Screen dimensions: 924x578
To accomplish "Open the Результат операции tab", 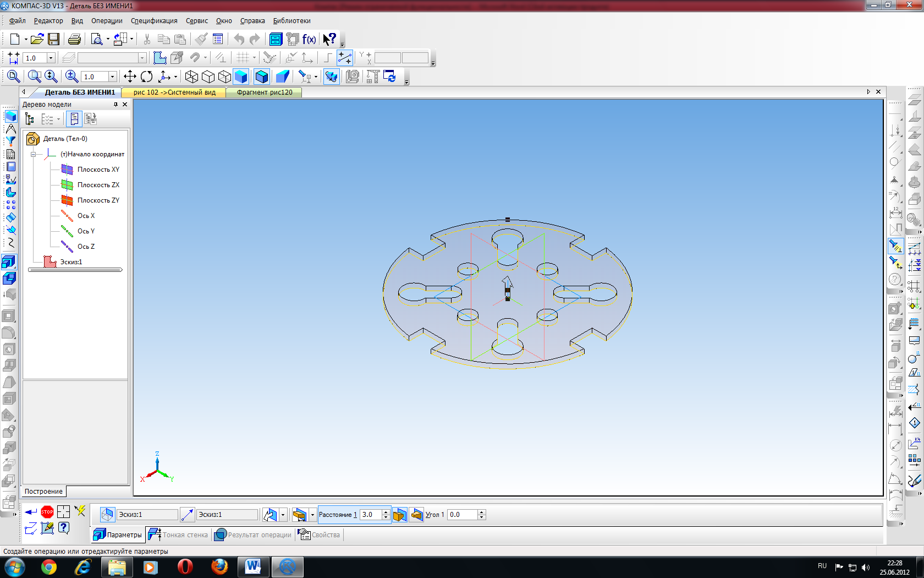I will pos(253,535).
